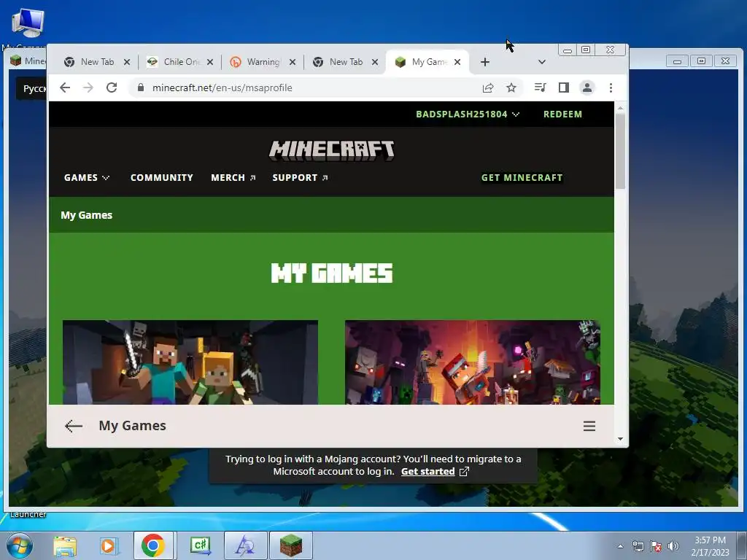
Task: Open Windows Media Player taskbar icon
Action: [109, 545]
